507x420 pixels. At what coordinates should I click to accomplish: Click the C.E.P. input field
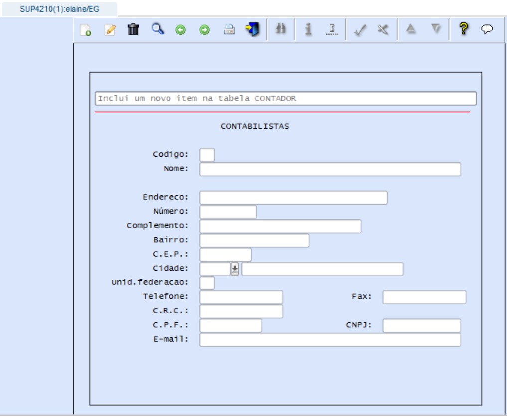[225, 255]
